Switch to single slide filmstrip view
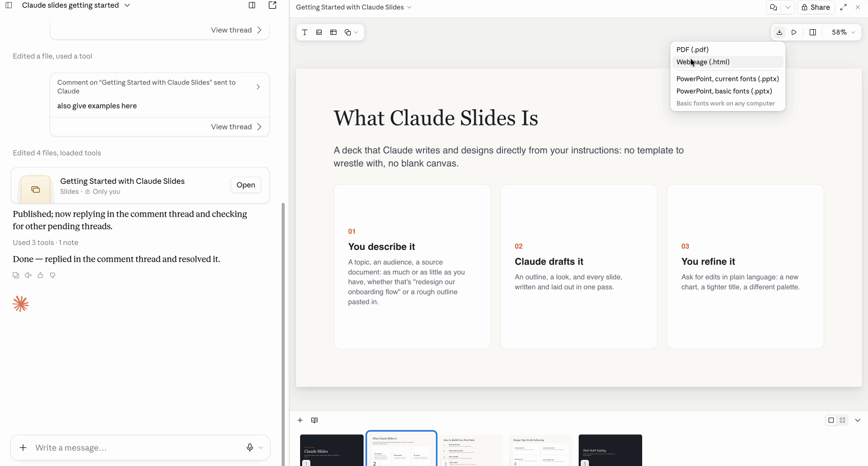The height and width of the screenshot is (466, 868). [831, 420]
